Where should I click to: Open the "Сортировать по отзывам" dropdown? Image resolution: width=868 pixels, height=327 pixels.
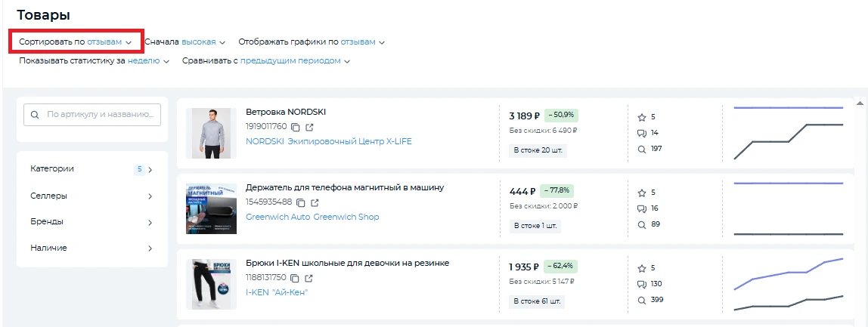[76, 42]
